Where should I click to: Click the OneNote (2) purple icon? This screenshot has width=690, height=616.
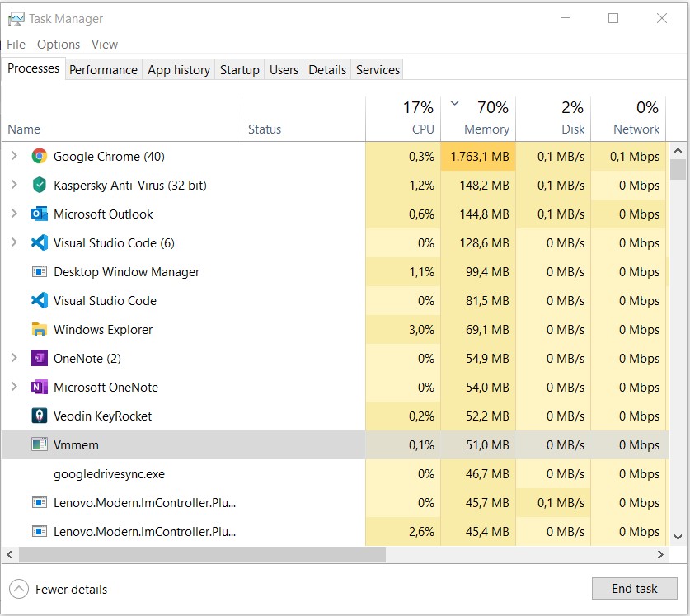[40, 358]
